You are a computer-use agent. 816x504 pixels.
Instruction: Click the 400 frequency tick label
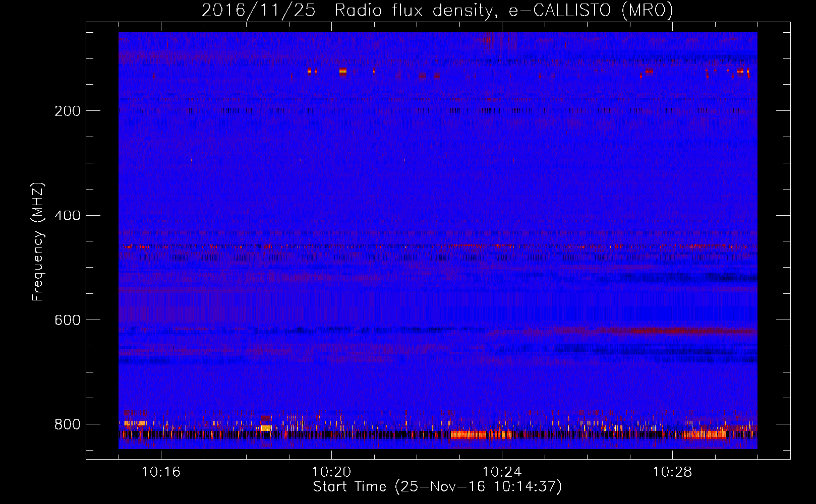coord(68,216)
